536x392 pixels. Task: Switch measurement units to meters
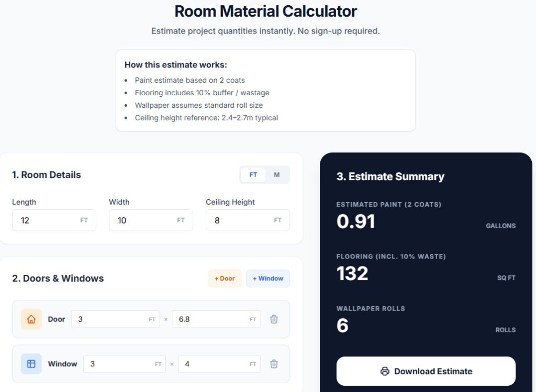(277, 174)
